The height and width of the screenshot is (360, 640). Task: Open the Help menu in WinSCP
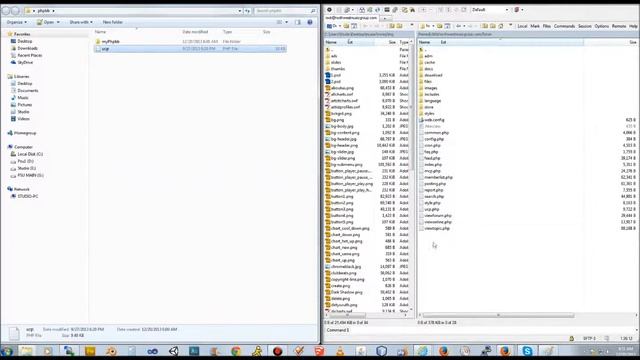click(x=633, y=26)
